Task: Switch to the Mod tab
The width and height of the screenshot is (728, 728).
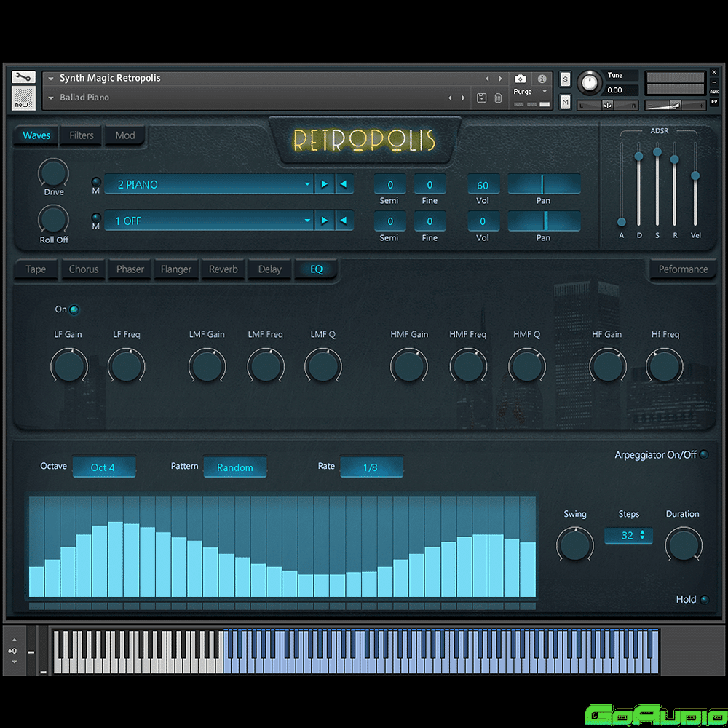Action: click(125, 135)
